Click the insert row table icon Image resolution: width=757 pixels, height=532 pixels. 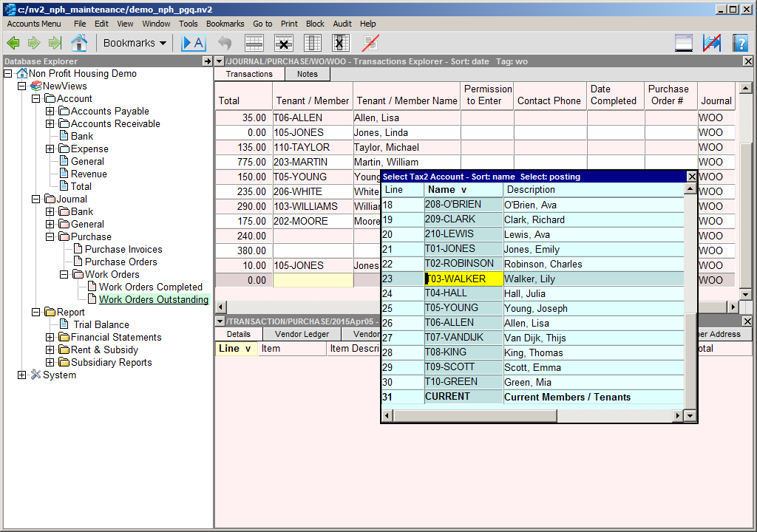(254, 43)
